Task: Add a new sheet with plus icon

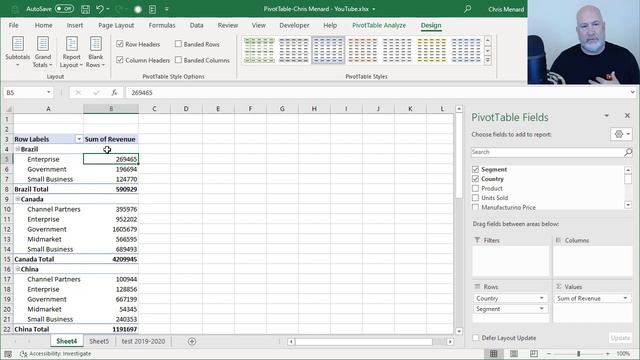Action: pyautogui.click(x=192, y=341)
